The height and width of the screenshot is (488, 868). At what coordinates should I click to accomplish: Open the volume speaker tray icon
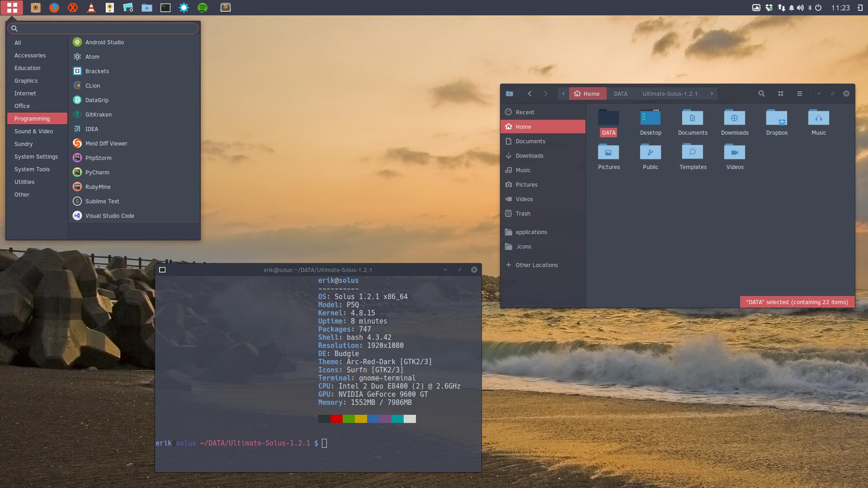coord(801,7)
